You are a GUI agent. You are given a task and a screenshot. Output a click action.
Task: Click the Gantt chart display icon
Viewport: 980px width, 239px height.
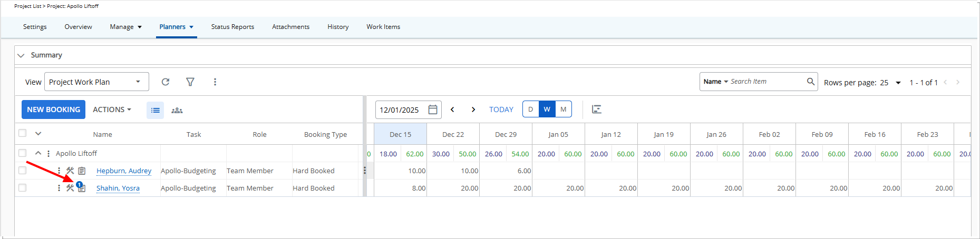pyautogui.click(x=597, y=109)
